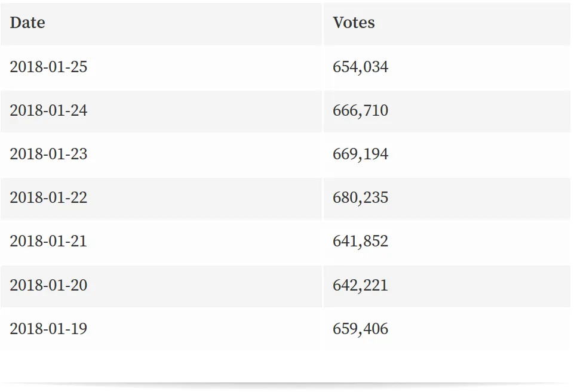Image resolution: width=574 pixels, height=392 pixels.
Task: Click the year in 2018-01-25
Action: (x=22, y=67)
